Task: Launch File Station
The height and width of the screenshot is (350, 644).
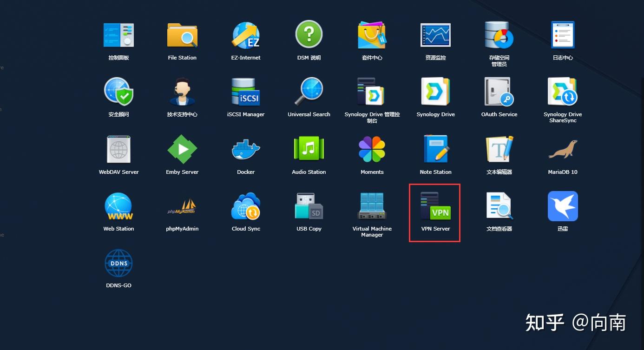Action: point(182,35)
